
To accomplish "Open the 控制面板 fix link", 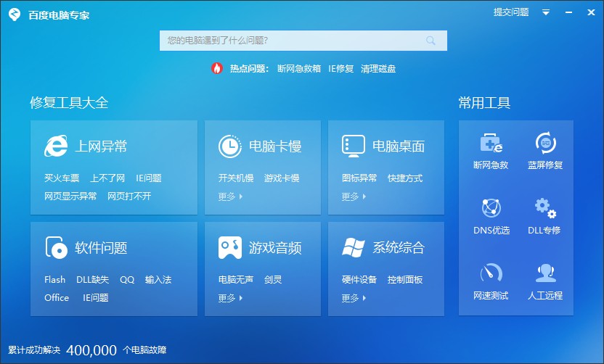I will click(405, 280).
